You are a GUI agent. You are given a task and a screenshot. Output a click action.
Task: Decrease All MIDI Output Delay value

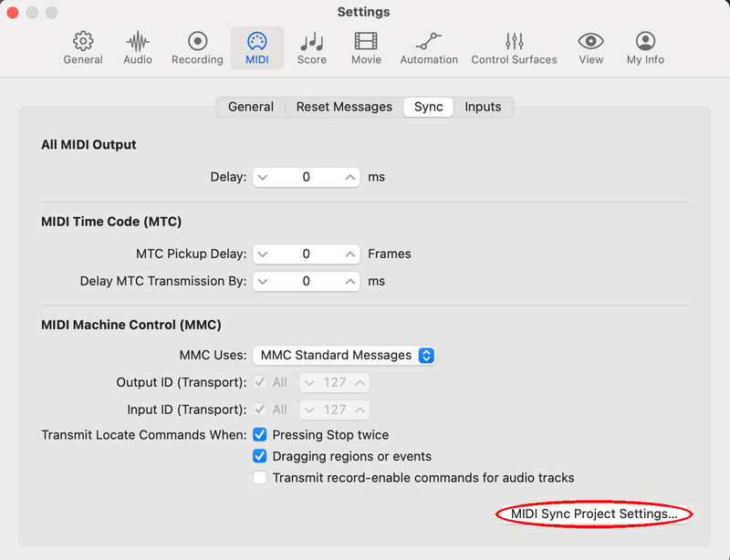[x=263, y=177]
